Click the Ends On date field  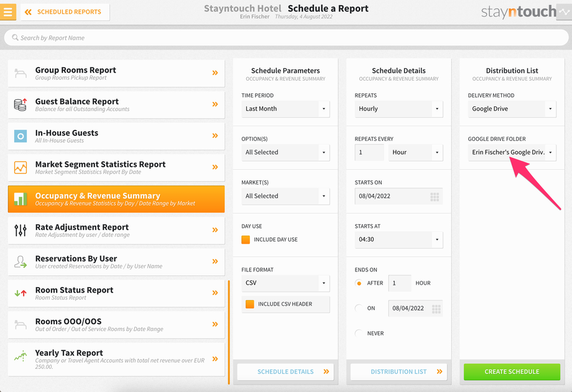415,309
